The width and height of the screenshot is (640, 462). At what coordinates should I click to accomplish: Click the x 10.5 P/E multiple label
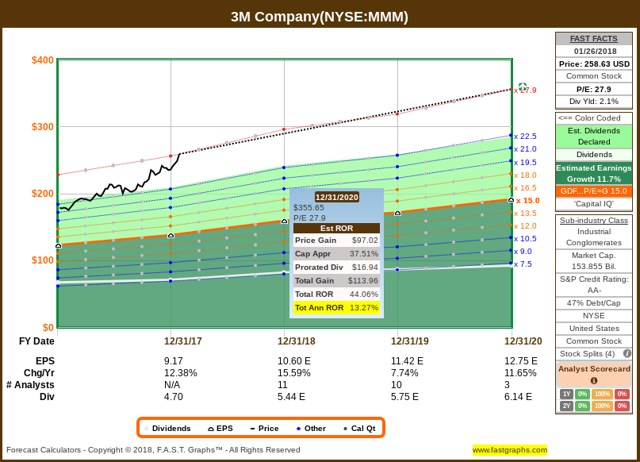pos(525,238)
